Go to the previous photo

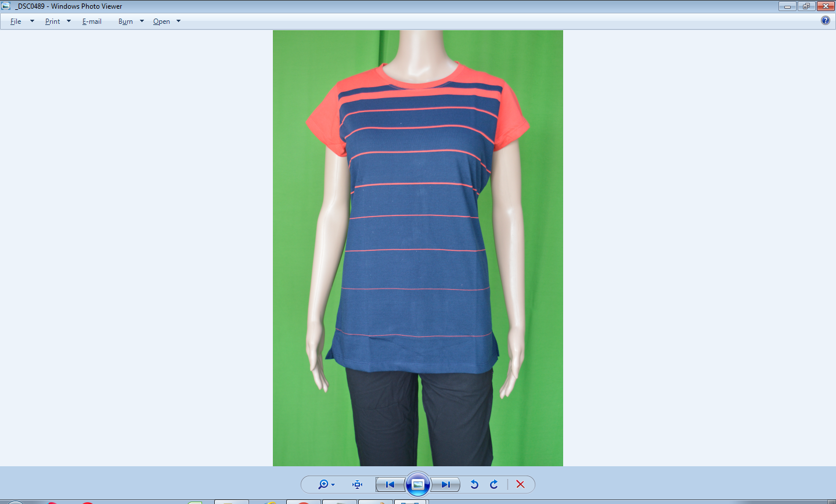(x=390, y=484)
